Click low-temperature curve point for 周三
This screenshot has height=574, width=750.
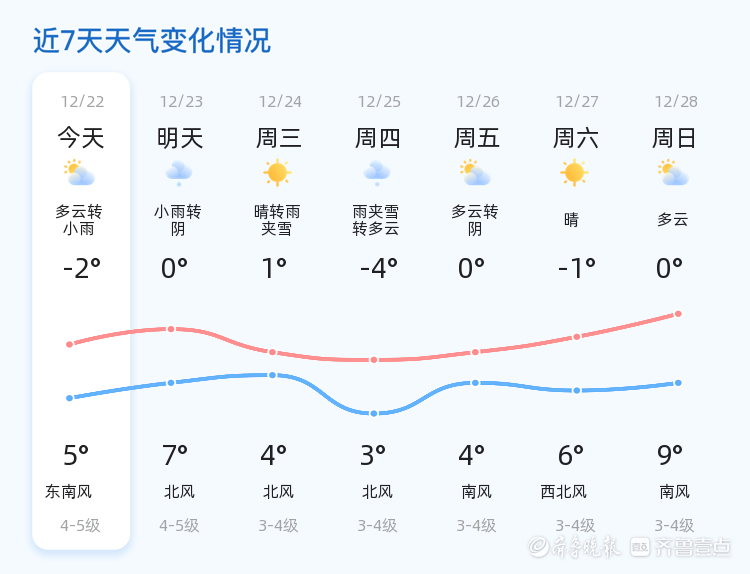click(272, 375)
